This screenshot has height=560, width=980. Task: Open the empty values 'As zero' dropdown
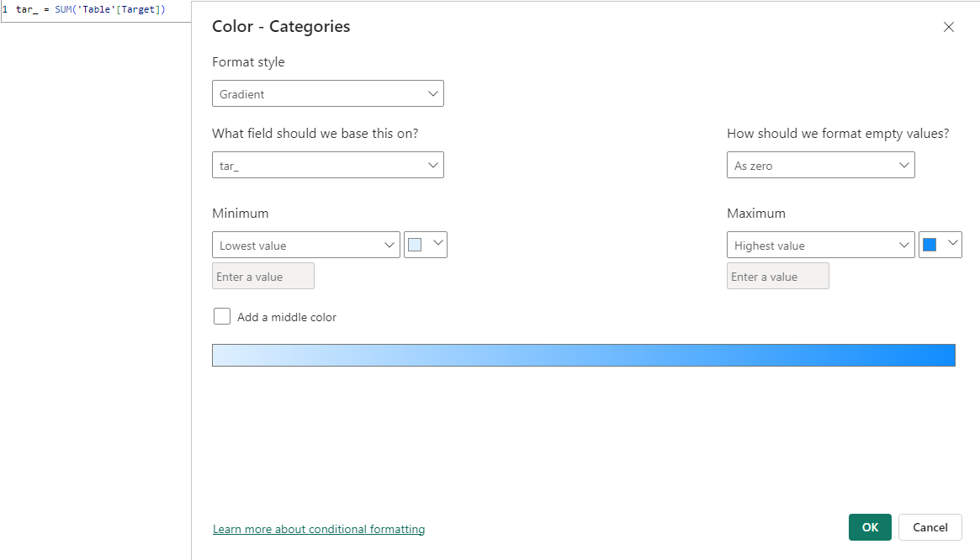821,165
